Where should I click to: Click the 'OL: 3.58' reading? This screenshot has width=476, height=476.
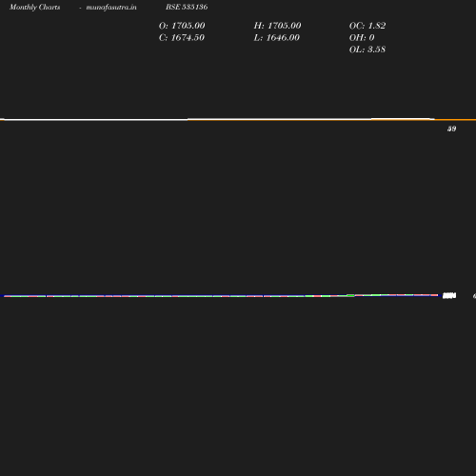pos(367,50)
